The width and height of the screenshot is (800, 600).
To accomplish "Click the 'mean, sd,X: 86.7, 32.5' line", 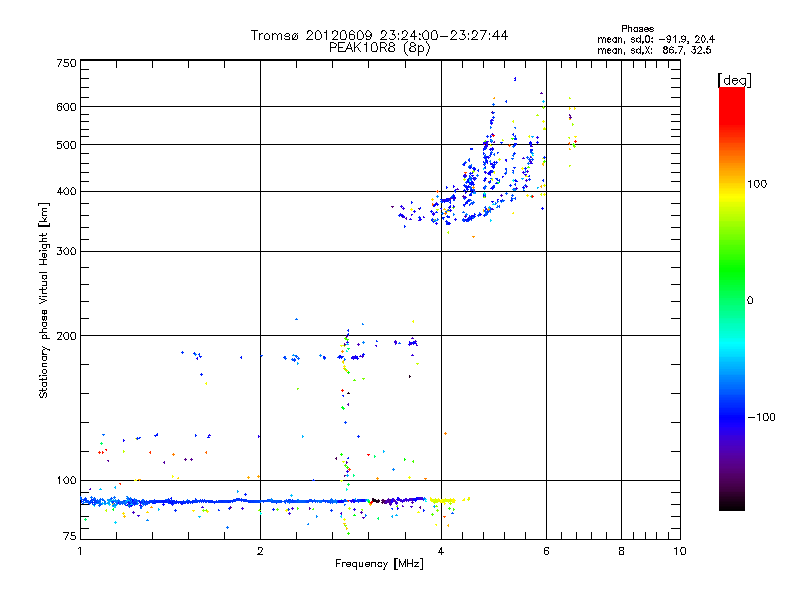I will [x=654, y=50].
